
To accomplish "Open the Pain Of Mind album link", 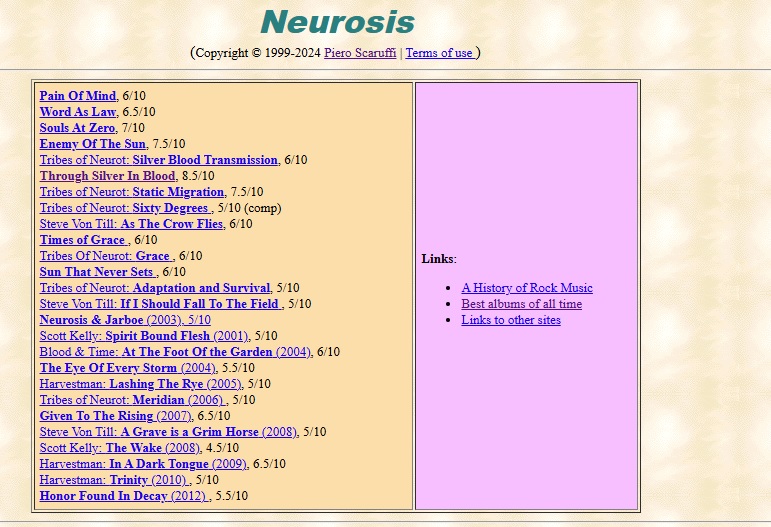I will tap(77, 96).
